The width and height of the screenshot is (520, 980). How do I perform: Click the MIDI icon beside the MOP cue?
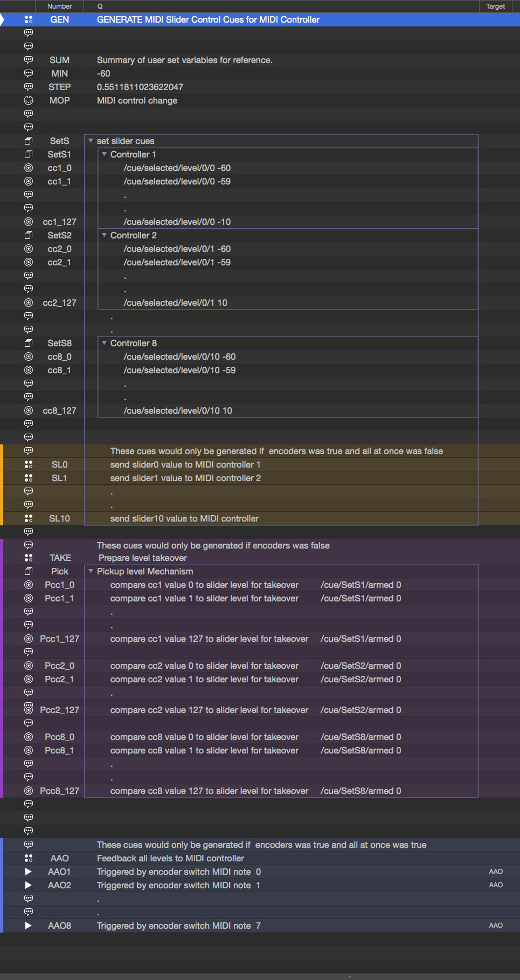click(29, 100)
